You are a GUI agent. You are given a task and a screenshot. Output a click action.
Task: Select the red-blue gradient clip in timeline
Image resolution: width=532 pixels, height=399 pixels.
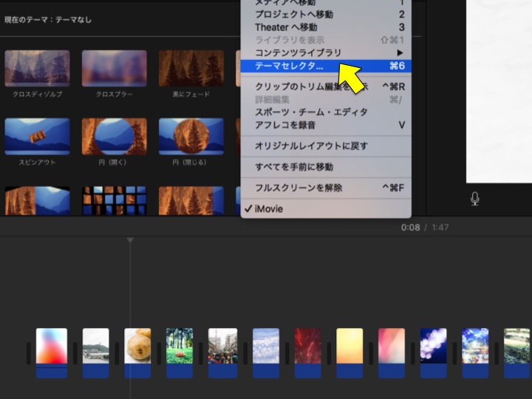pyautogui.click(x=52, y=353)
